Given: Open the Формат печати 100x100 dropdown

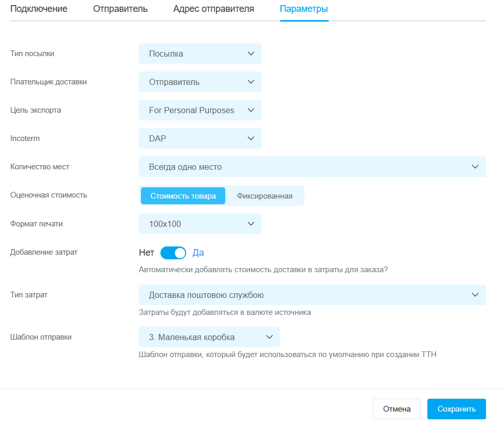Looking at the screenshot, I should tap(200, 224).
